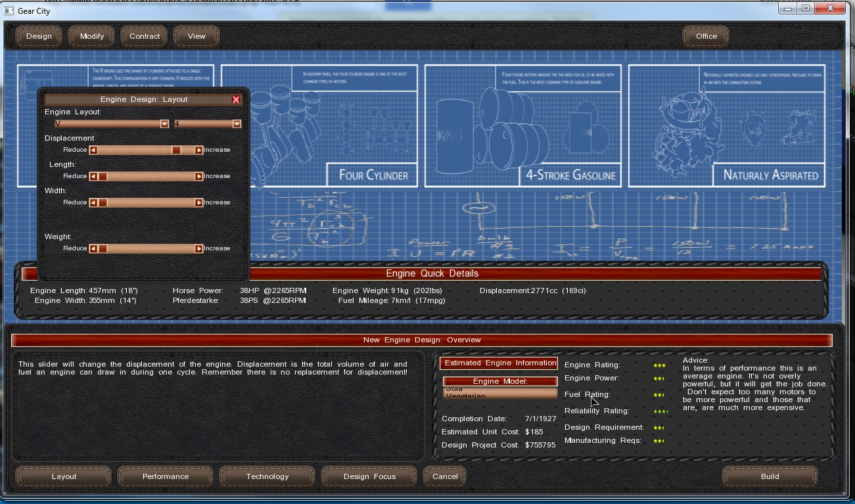Open the Engine Model name list
The width and height of the screenshot is (855, 504).
(499, 393)
